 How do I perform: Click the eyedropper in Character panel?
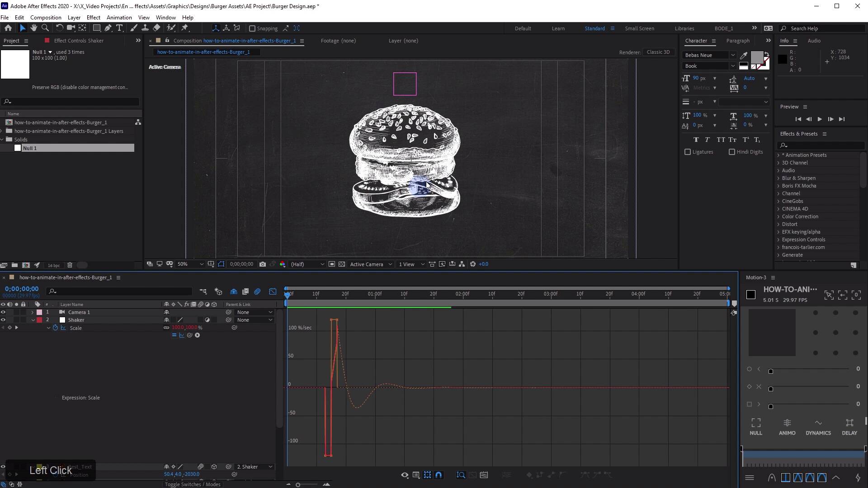coord(744,56)
